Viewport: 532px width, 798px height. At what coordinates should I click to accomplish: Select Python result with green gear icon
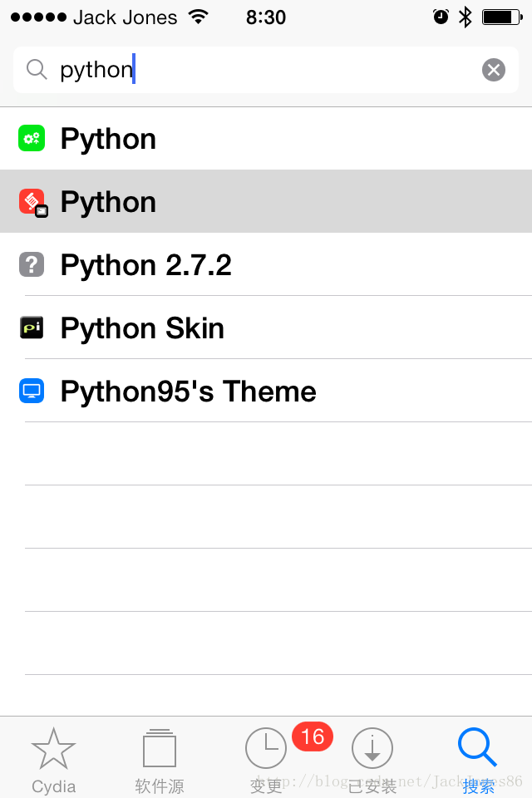pos(266,139)
